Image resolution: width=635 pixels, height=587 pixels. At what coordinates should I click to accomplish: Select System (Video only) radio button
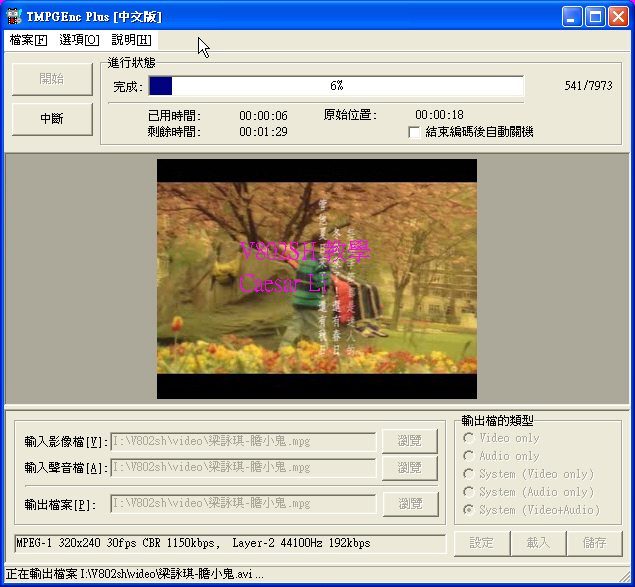(469, 474)
